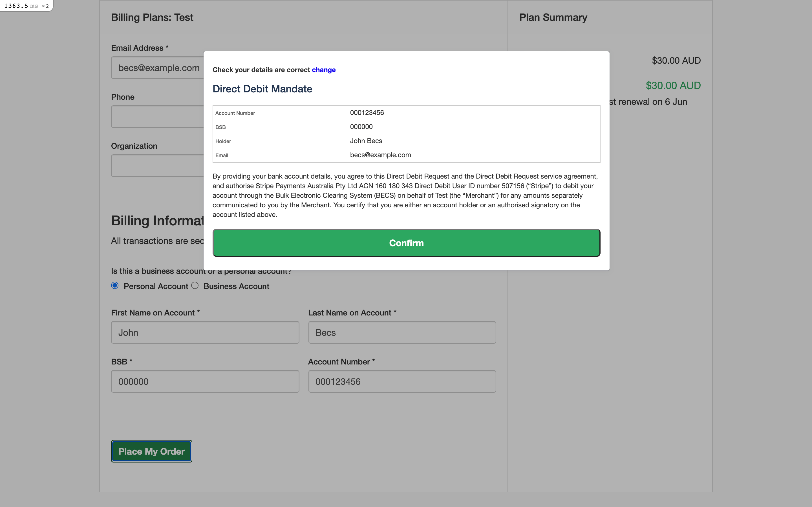The width and height of the screenshot is (812, 507).
Task: Click the Email Address input field
Action: pyautogui.click(x=157, y=68)
